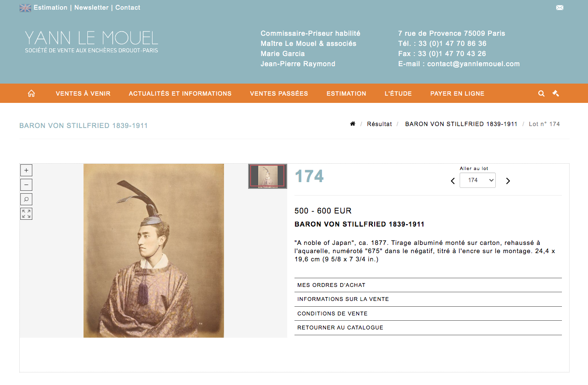588x385 pixels.
Task: Expand Mes ordres d'achat section
Action: 428,285
